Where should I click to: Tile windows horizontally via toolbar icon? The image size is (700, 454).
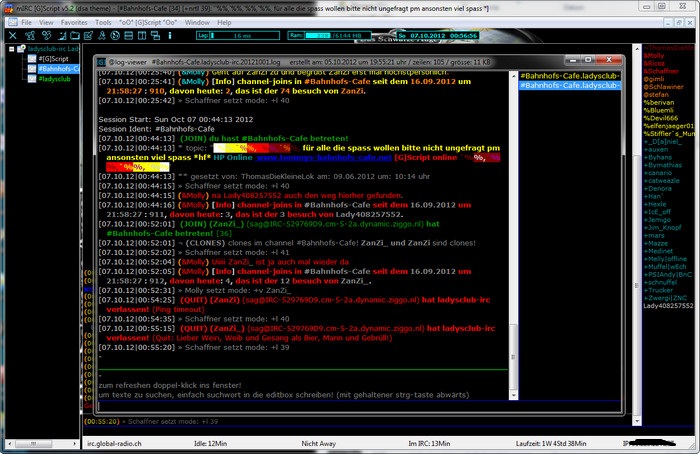click(129, 36)
